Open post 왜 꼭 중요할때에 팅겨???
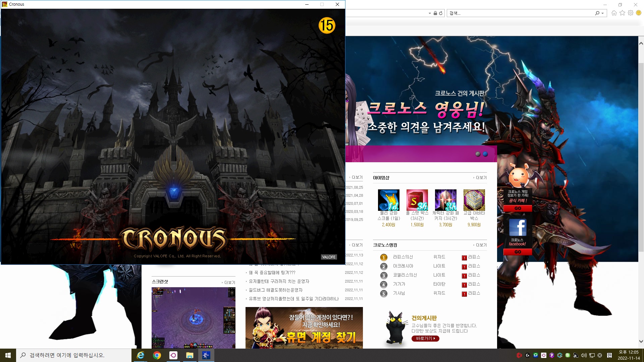This screenshot has width=644, height=362. pyautogui.click(x=272, y=273)
